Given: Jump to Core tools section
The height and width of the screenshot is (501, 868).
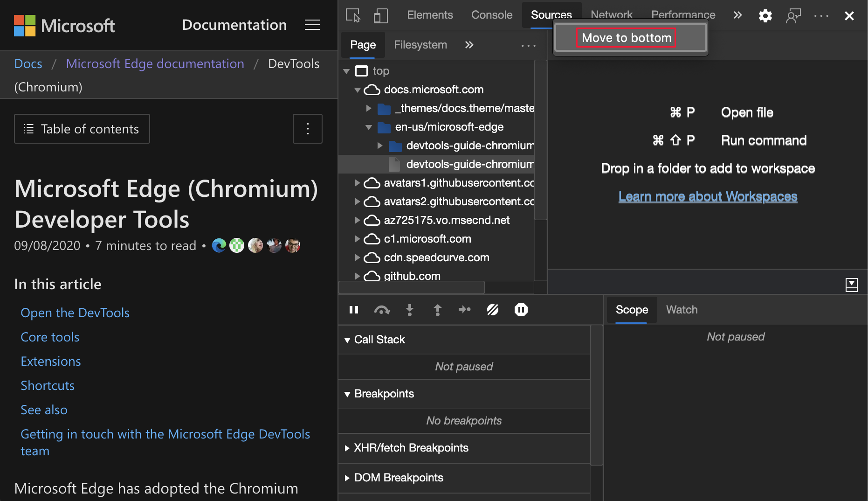Looking at the screenshot, I should pyautogui.click(x=50, y=337).
